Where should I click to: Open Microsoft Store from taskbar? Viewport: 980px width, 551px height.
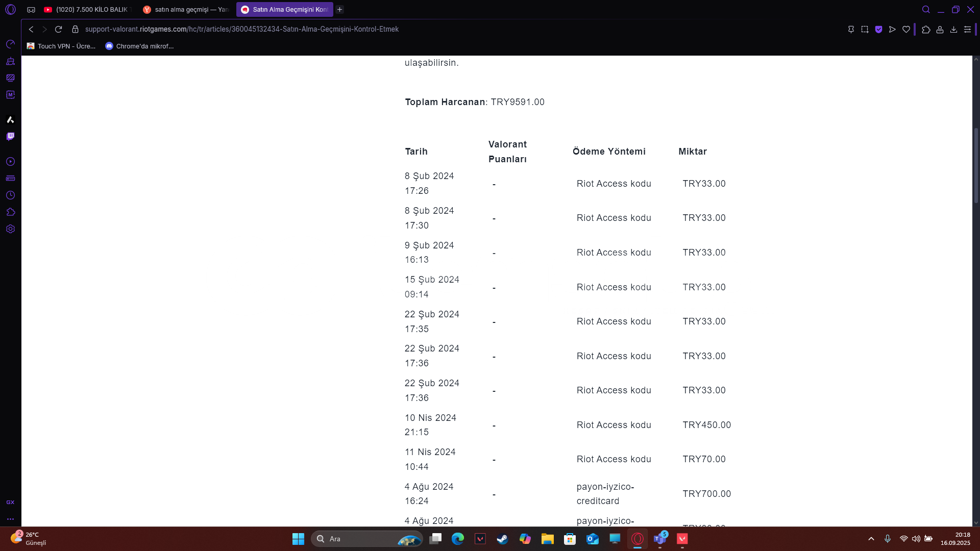tap(570, 539)
